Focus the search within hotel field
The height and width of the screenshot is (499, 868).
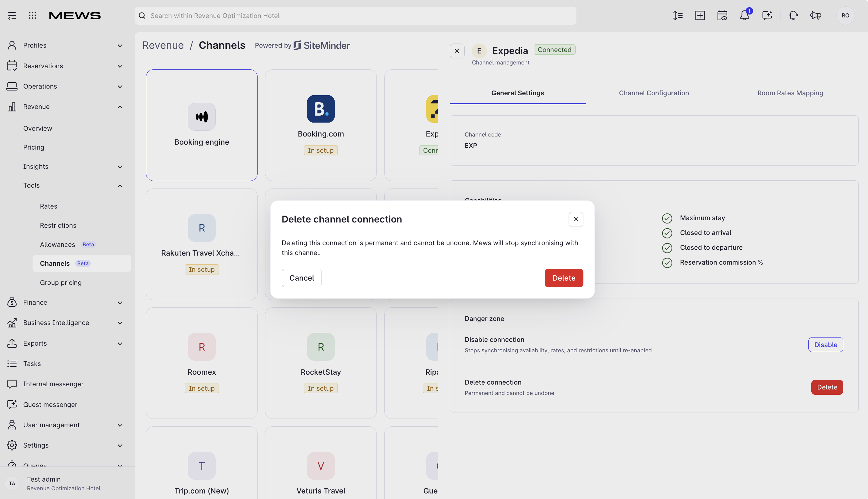[355, 16]
